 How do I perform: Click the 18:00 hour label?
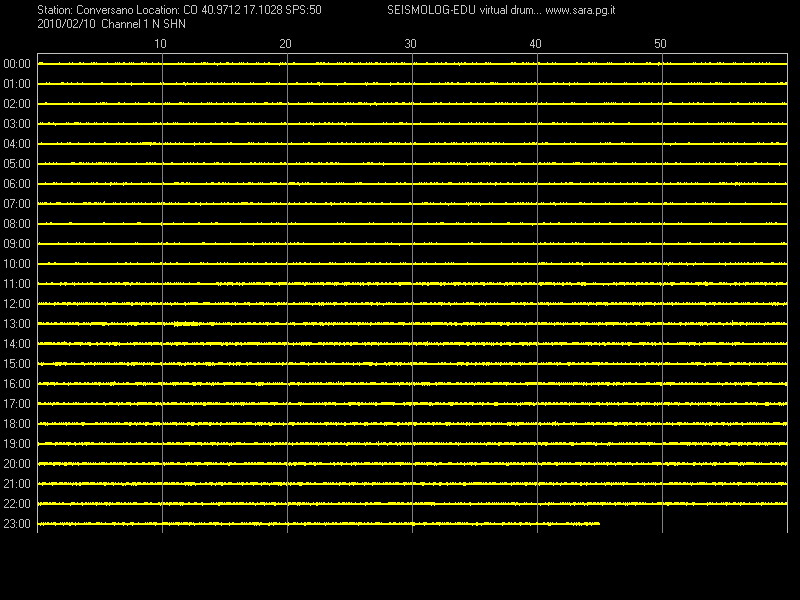[17, 424]
